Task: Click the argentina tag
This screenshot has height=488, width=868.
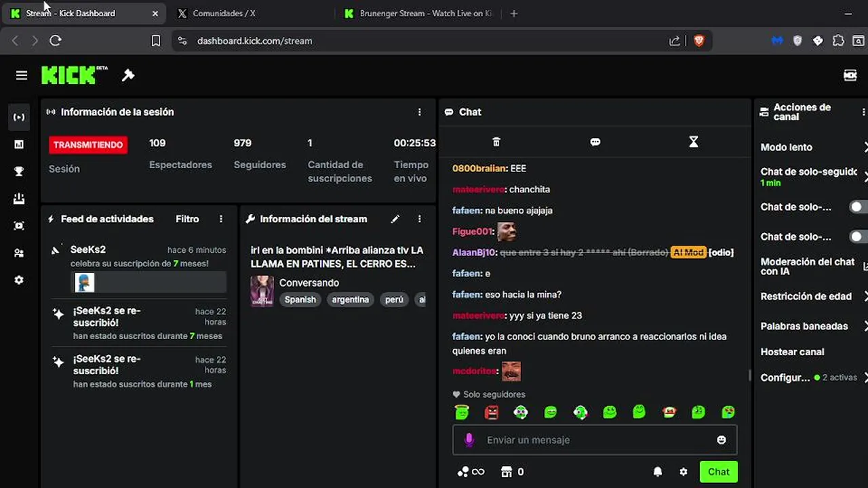Action: pos(351,300)
